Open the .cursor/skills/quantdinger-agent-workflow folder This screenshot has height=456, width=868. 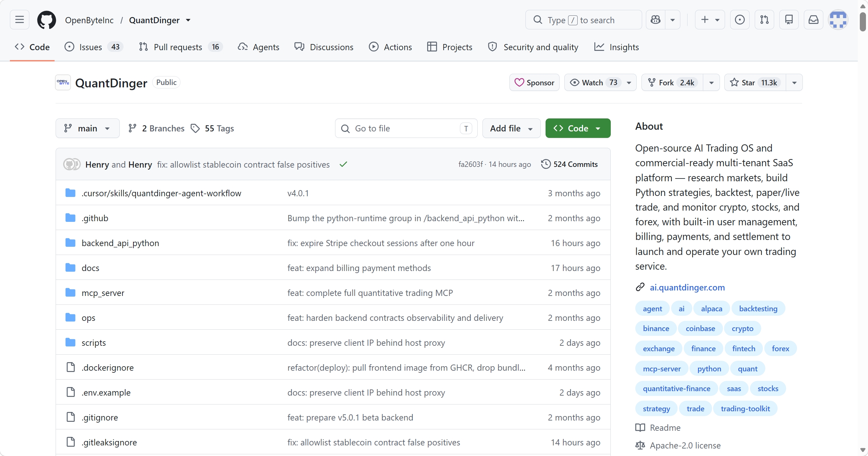point(161,193)
